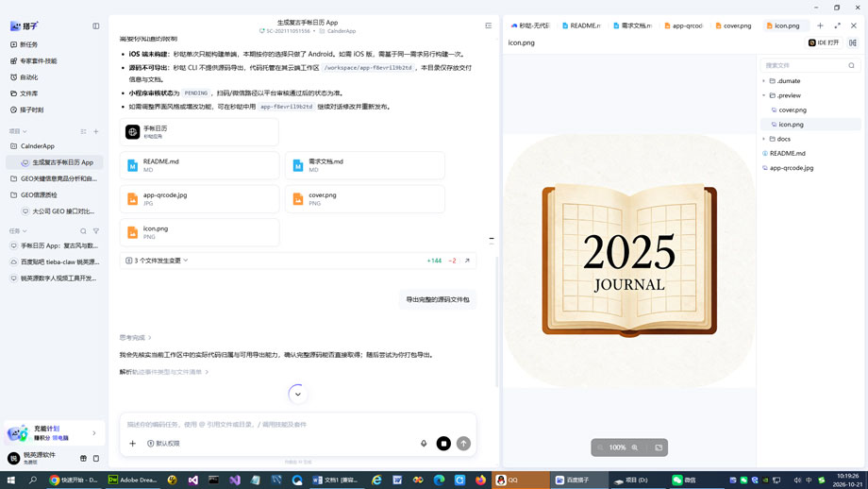868x489 pixels.
Task: Jump to latest message with the down-arrow button
Action: tap(298, 395)
